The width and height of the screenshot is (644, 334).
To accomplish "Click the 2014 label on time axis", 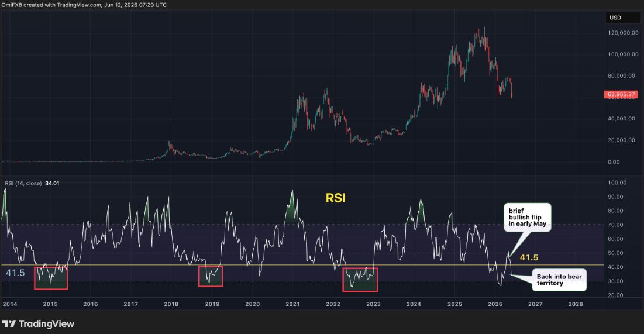I will point(10,304).
